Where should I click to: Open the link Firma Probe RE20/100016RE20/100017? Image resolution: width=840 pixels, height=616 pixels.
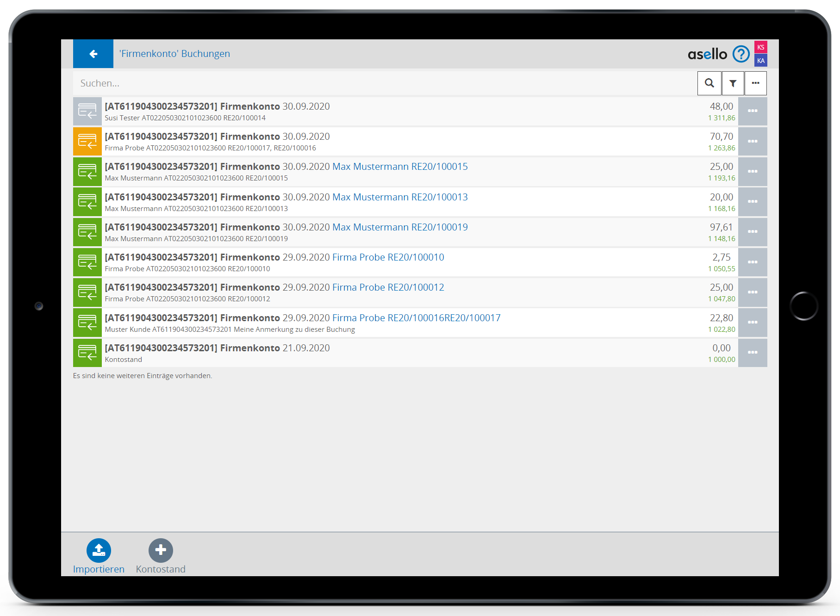[416, 318]
